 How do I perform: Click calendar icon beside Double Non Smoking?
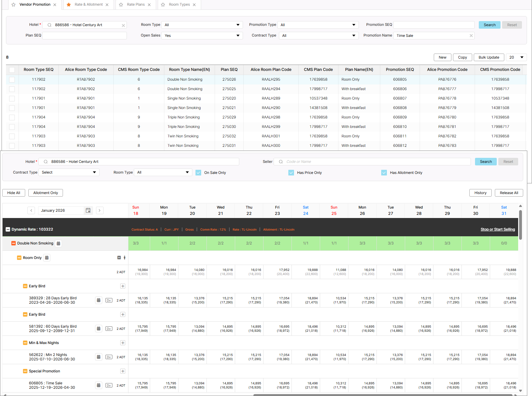tap(59, 244)
